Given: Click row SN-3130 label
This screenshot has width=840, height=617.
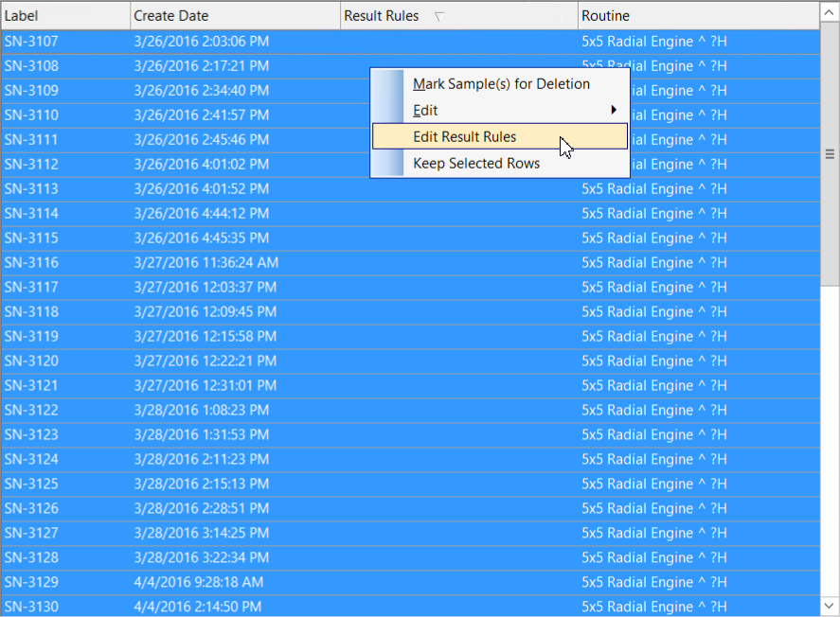Looking at the screenshot, I should pyautogui.click(x=31, y=607).
